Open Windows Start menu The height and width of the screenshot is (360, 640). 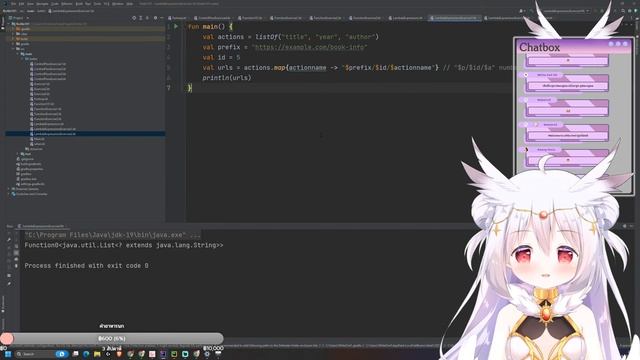pyautogui.click(x=7, y=354)
